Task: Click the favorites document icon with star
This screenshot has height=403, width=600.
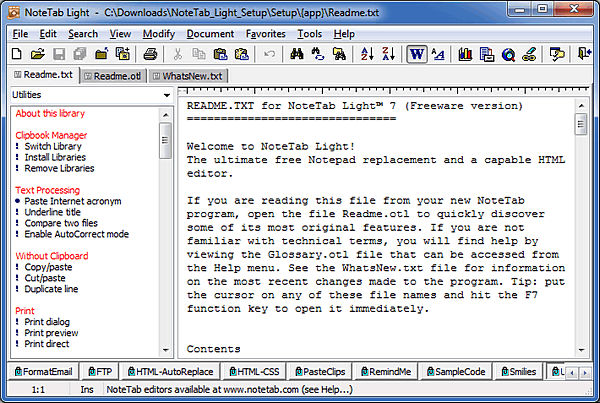Action: pyautogui.click(x=122, y=54)
